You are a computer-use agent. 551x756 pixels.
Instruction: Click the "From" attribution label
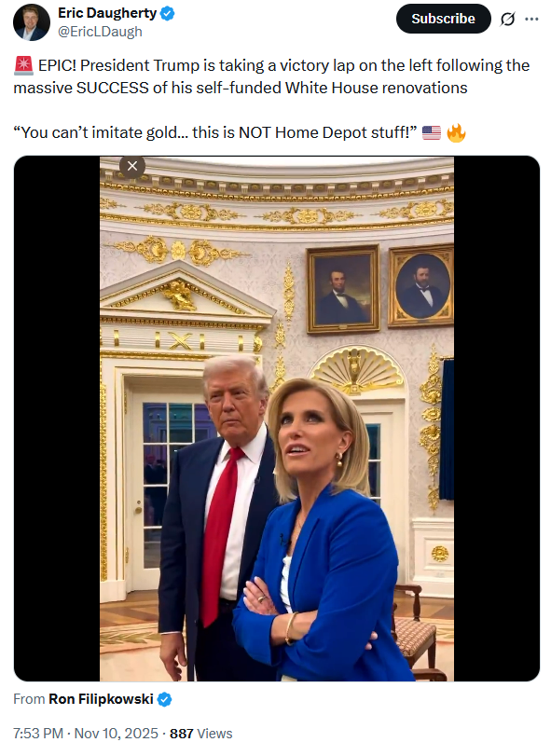click(29, 699)
